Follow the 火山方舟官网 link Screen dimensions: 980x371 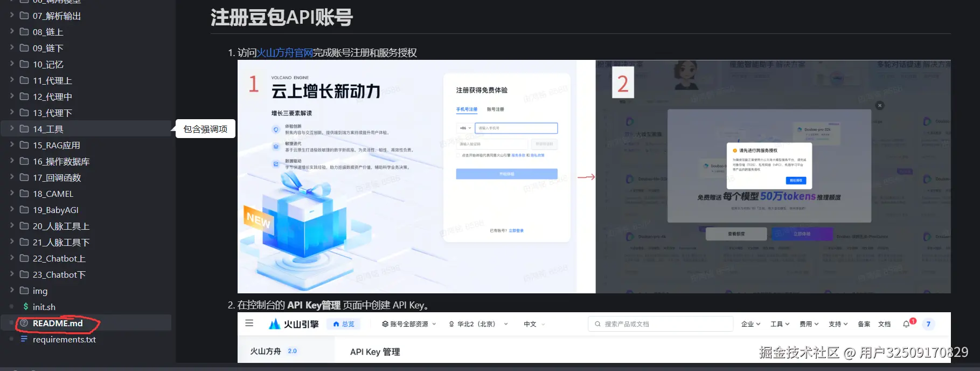(x=284, y=53)
